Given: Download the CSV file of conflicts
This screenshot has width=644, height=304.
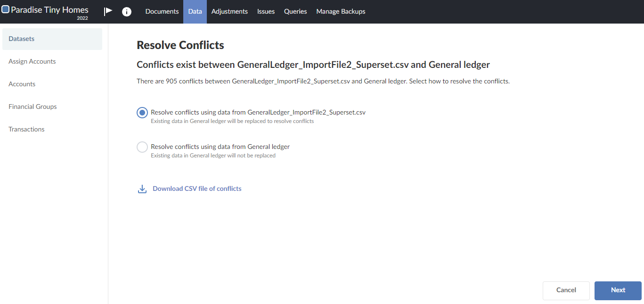Looking at the screenshot, I should pos(197,189).
